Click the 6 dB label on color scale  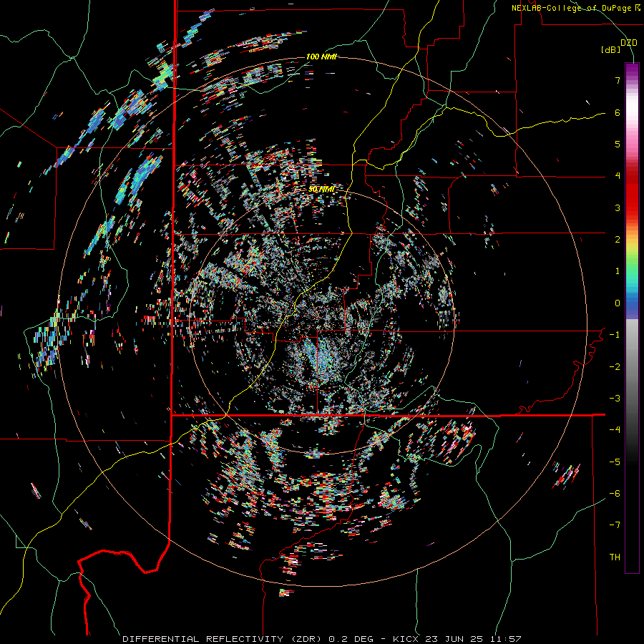(618, 112)
